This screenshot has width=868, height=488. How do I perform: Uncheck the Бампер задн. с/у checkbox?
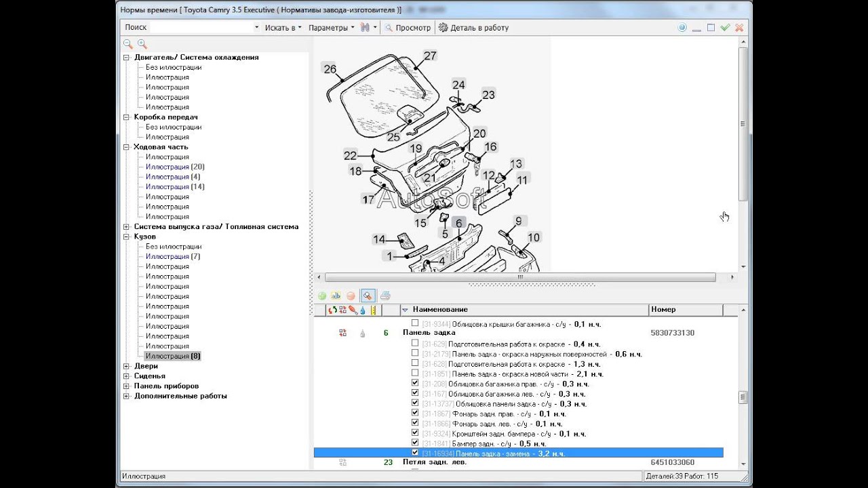click(x=415, y=443)
